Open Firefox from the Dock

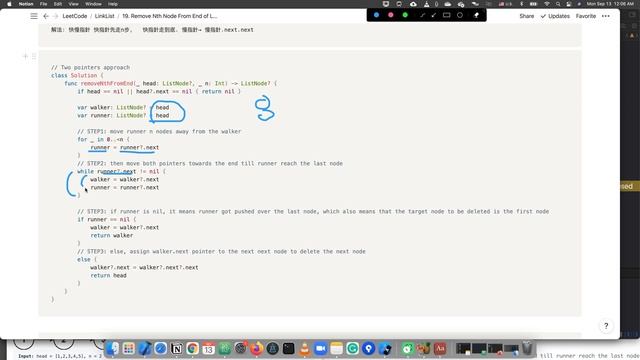[257, 349]
